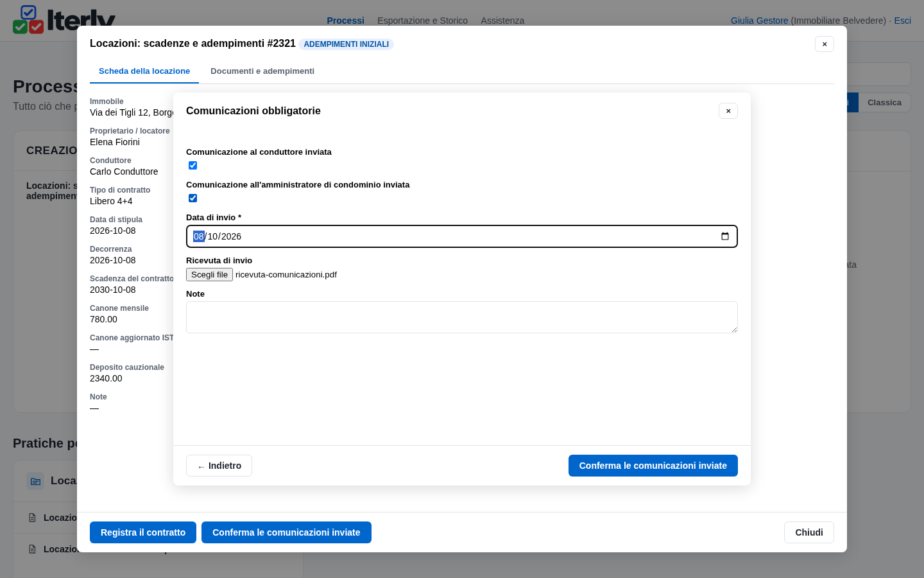Viewport: 924px width, 578px height.
Task: Click the Chiudi button
Action: pyautogui.click(x=809, y=532)
